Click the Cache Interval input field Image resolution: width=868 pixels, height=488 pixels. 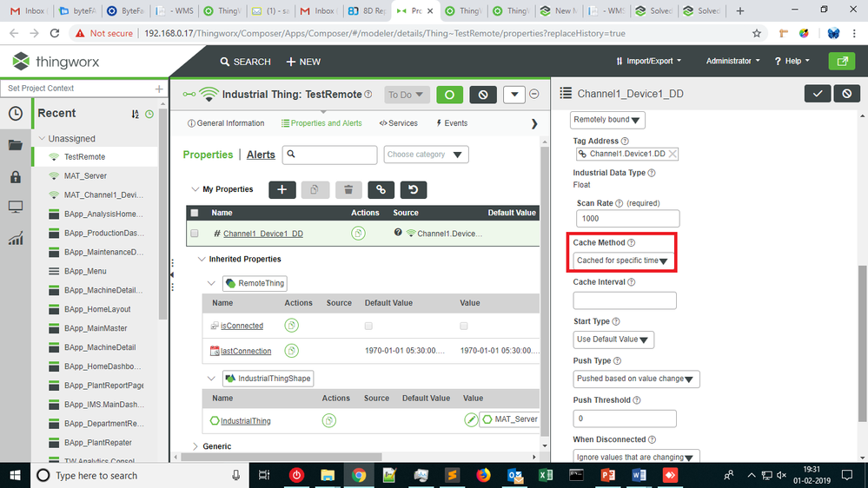(625, 300)
